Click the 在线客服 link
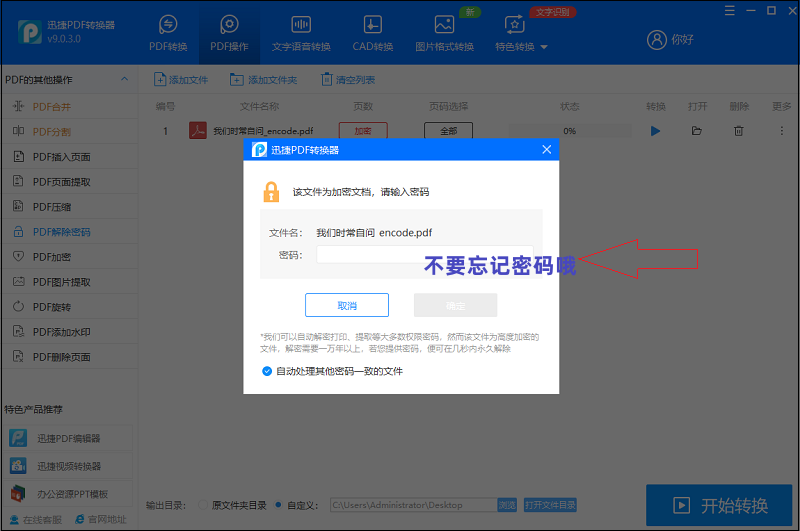 click(x=36, y=519)
